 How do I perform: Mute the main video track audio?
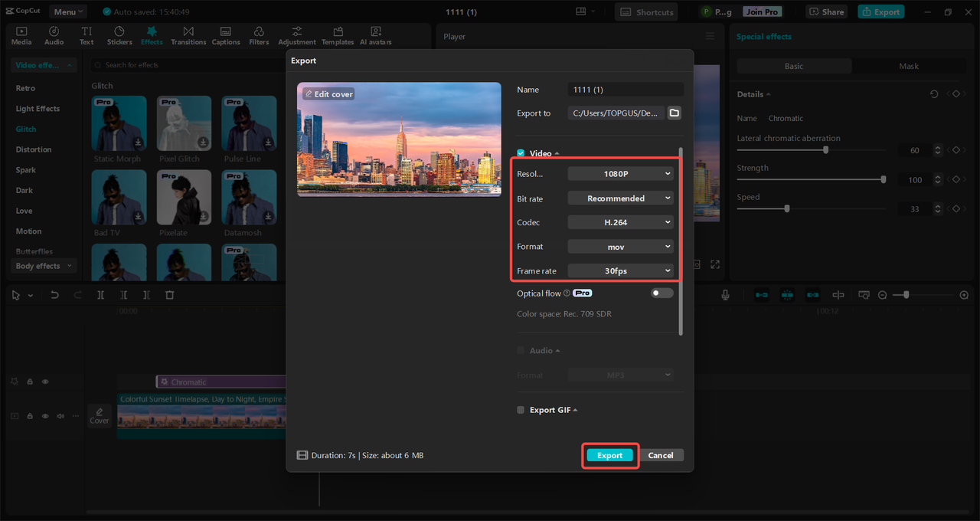[60, 416]
